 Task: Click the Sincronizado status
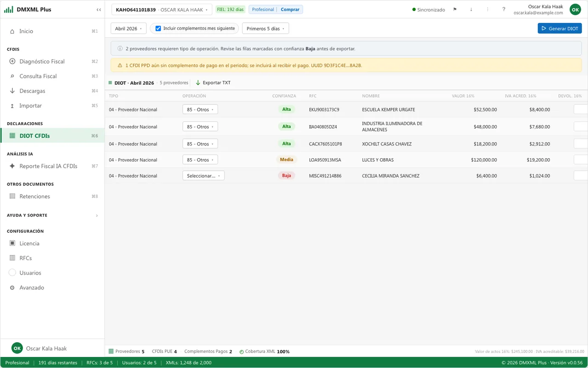[x=429, y=10]
